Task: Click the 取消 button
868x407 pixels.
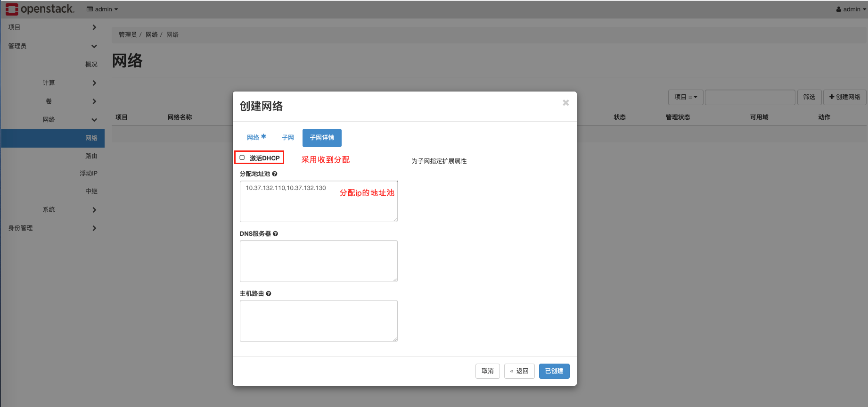Action: pyautogui.click(x=488, y=371)
